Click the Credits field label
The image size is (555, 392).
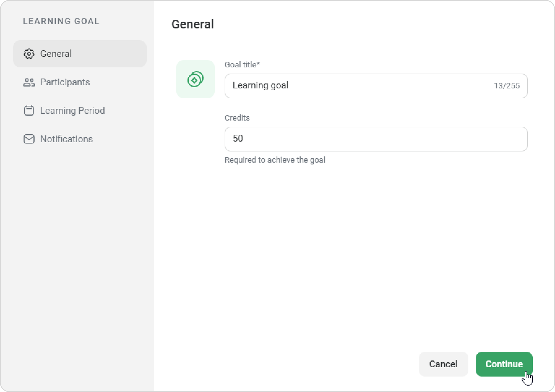click(237, 118)
